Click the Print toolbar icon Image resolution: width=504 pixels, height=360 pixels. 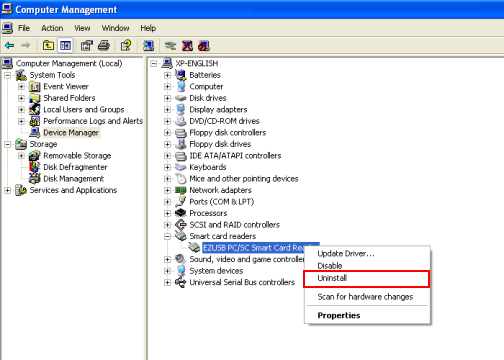click(x=104, y=45)
